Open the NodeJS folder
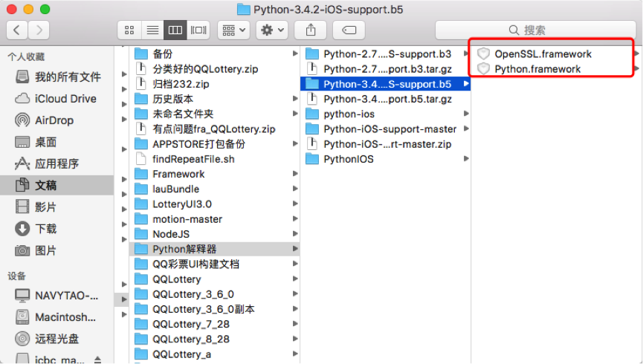 tap(215, 234)
